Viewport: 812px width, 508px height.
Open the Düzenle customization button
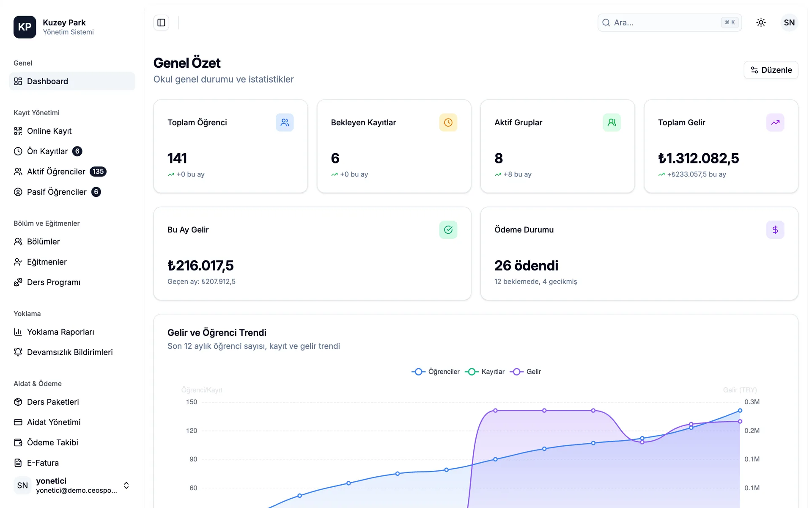(771, 70)
